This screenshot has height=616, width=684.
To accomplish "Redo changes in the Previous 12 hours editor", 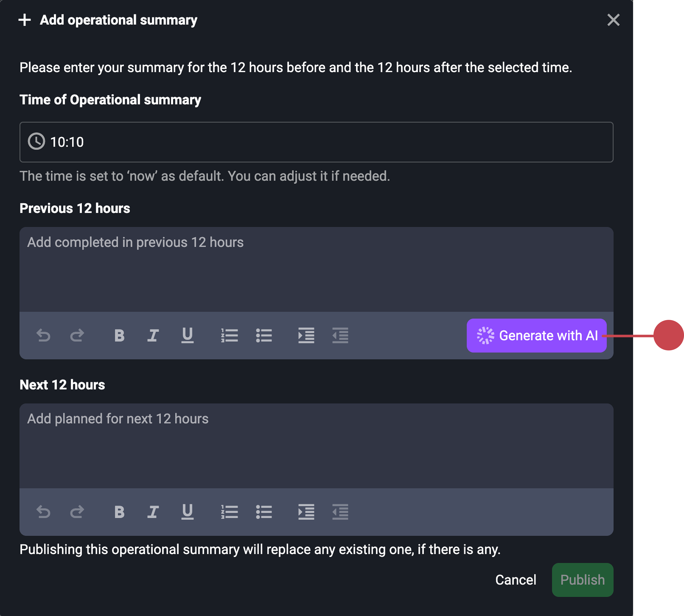I will pos(77,335).
